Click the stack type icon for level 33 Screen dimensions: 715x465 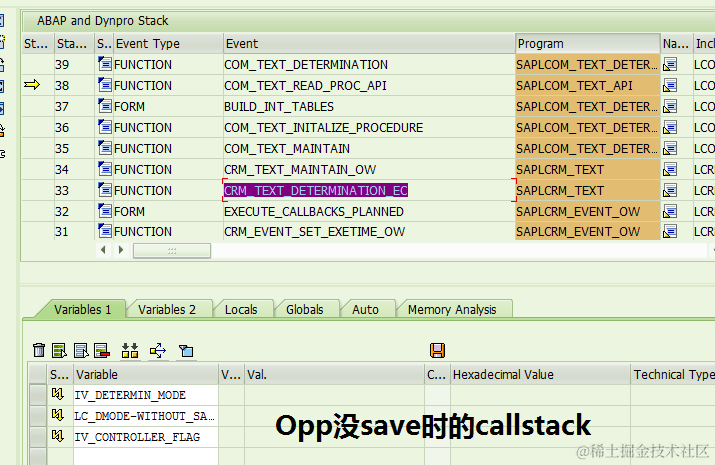pyautogui.click(x=105, y=190)
